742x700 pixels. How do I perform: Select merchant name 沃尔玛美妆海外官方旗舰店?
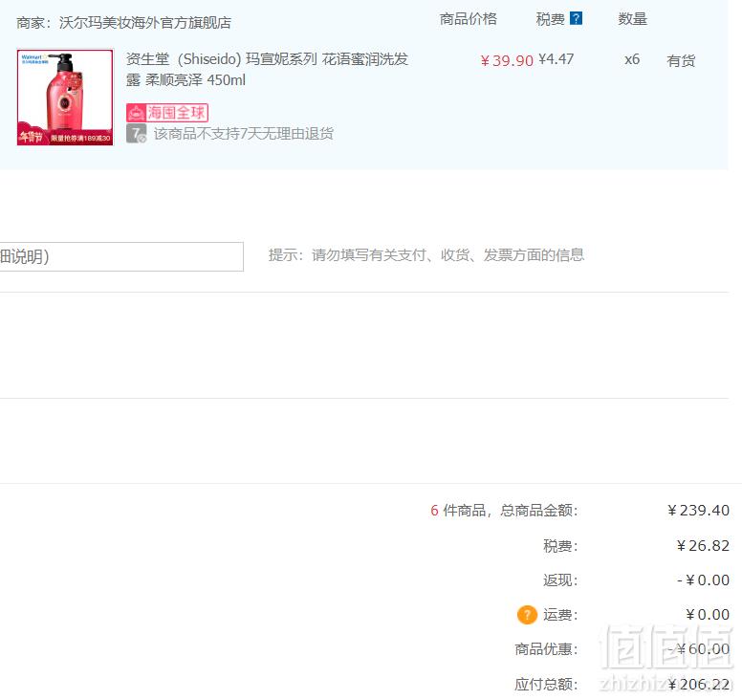point(144,22)
